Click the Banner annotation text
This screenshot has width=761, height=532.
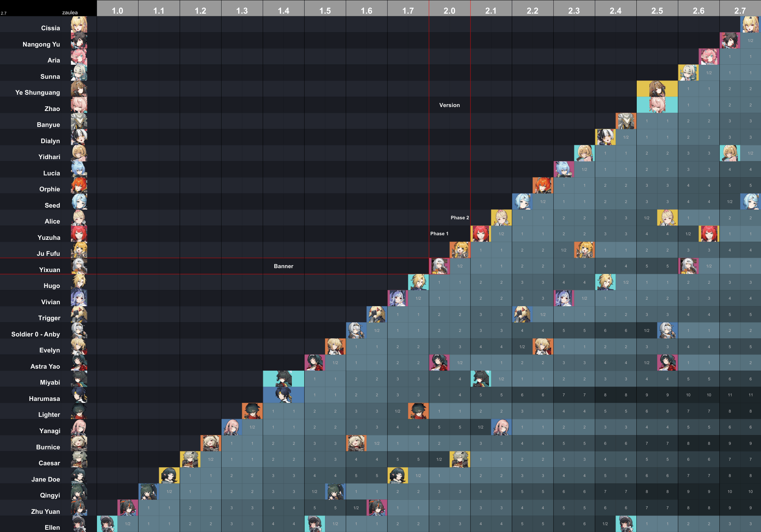click(283, 266)
